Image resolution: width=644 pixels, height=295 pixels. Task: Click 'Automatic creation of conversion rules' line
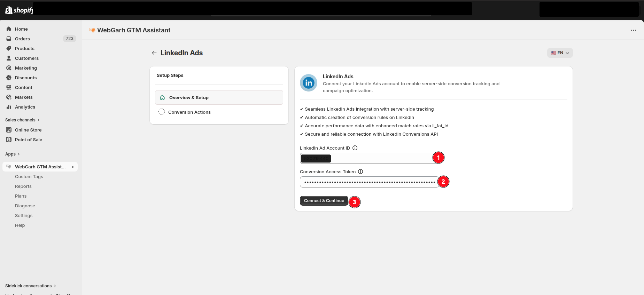click(x=357, y=118)
